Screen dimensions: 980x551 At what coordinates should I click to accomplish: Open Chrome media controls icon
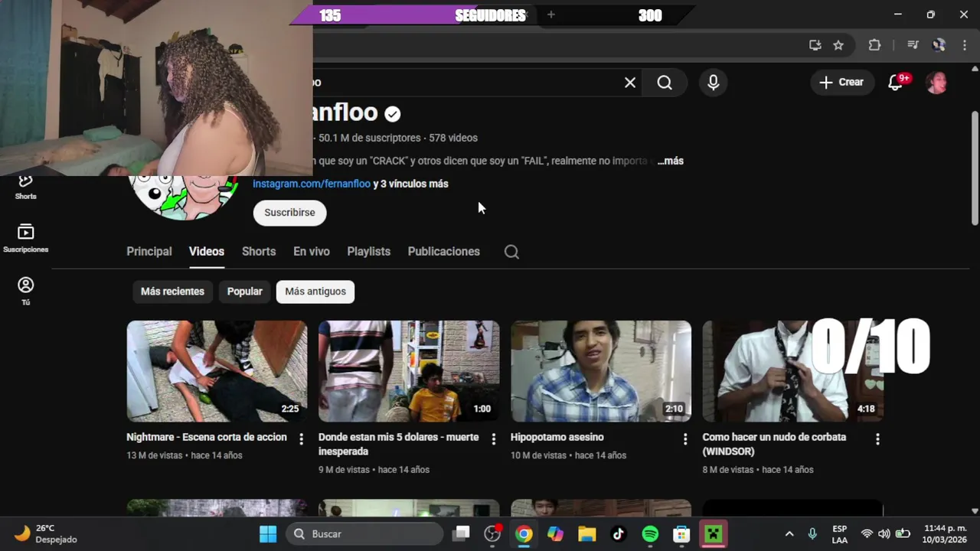pos(913,45)
